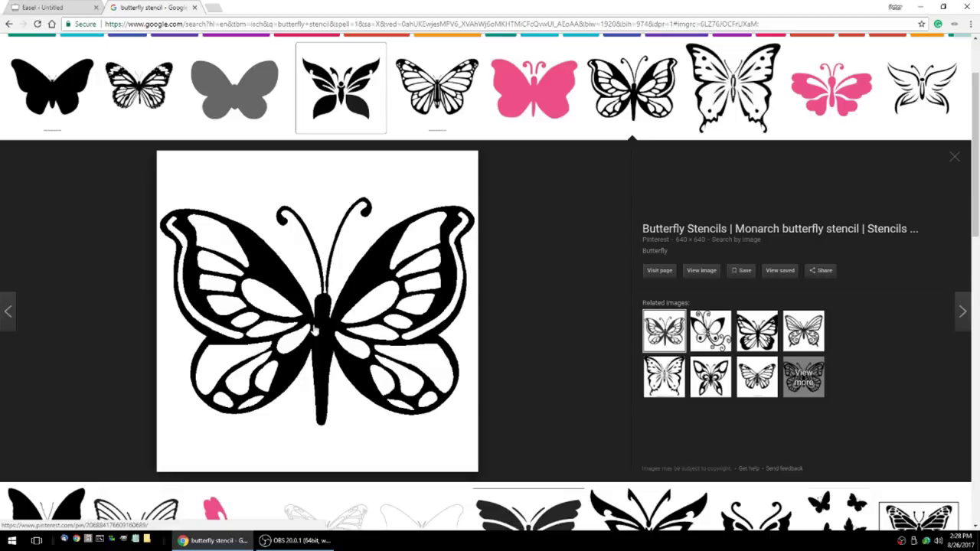Go back to the previous browser page
Screen dimensions: 980x551
9,24
